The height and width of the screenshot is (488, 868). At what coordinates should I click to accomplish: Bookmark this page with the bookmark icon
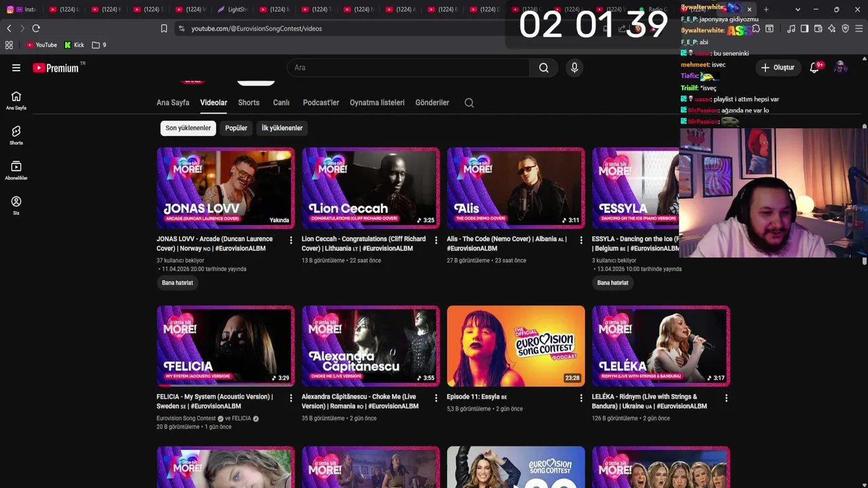pyautogui.click(x=164, y=28)
